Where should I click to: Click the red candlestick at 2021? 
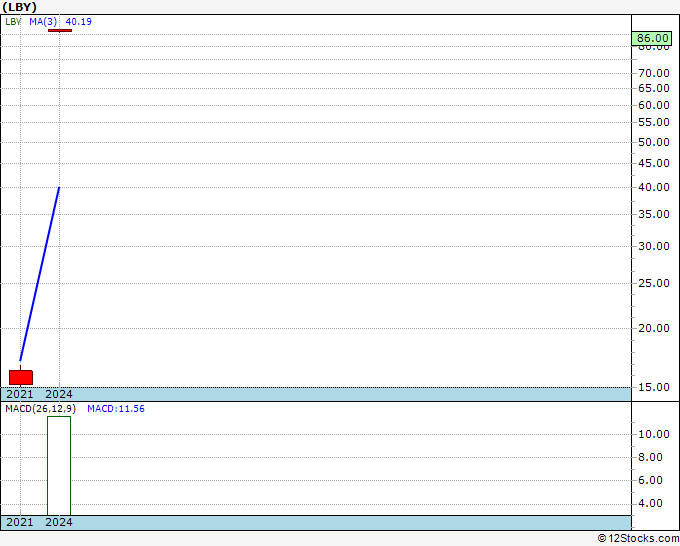[21, 377]
